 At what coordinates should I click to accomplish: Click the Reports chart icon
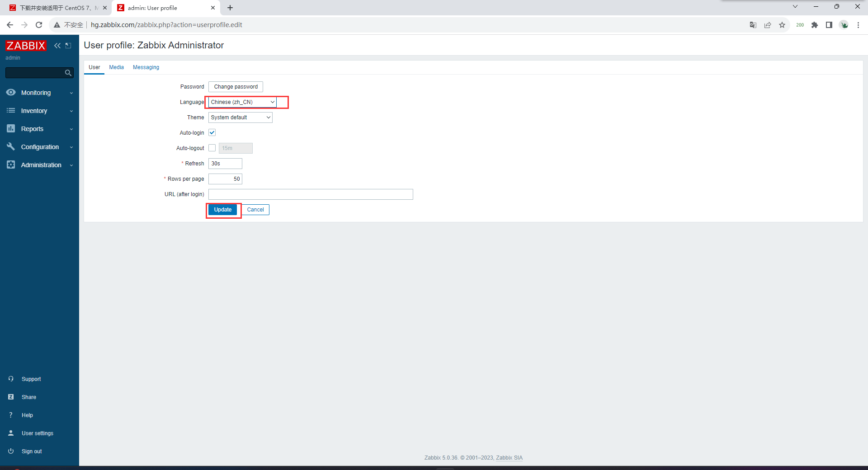[x=11, y=128]
